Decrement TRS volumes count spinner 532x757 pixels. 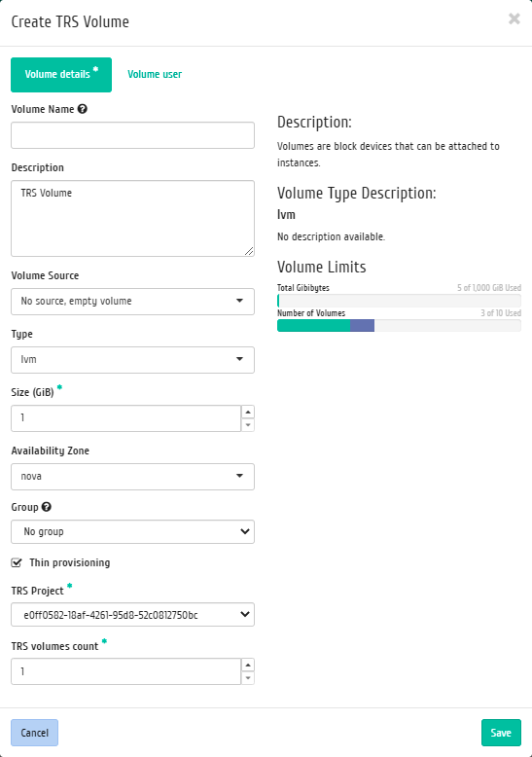[x=248, y=678]
